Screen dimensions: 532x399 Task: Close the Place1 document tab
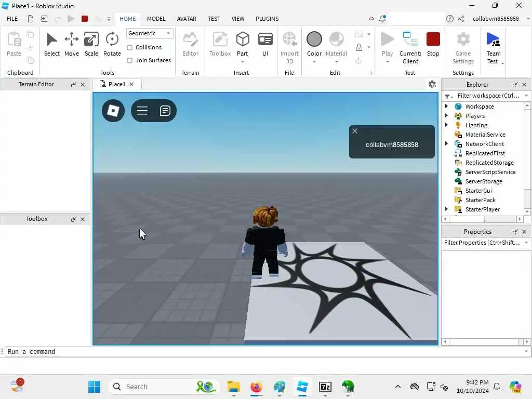[131, 84]
